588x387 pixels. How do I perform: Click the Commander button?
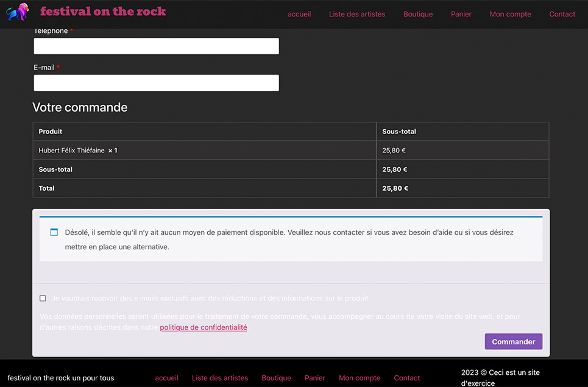[x=514, y=342]
